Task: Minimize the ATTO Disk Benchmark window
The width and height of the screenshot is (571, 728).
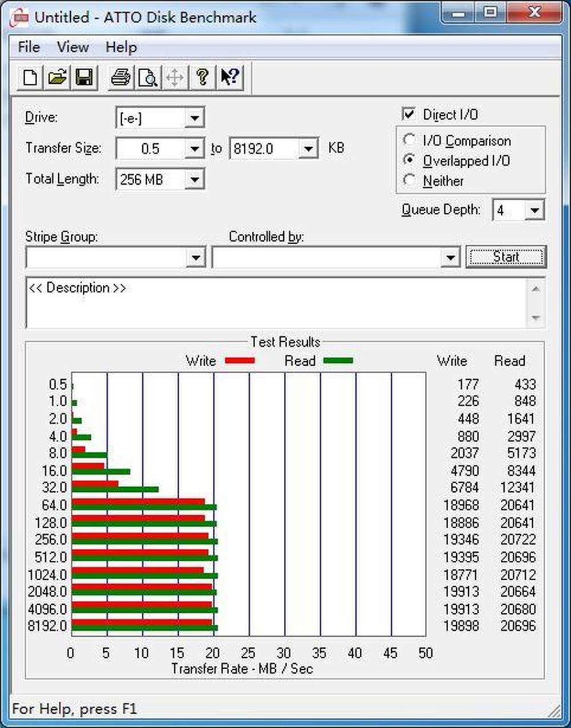Action: pos(459,13)
